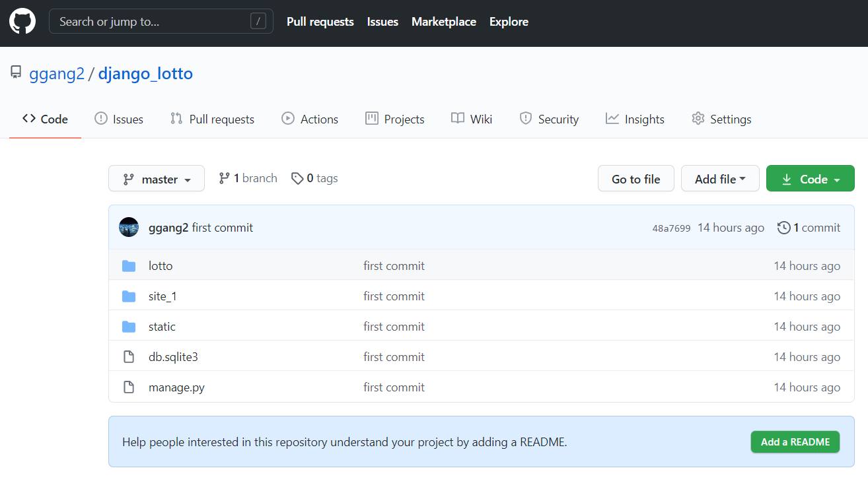Open the static folder
The image size is (868, 493).
coord(162,327)
